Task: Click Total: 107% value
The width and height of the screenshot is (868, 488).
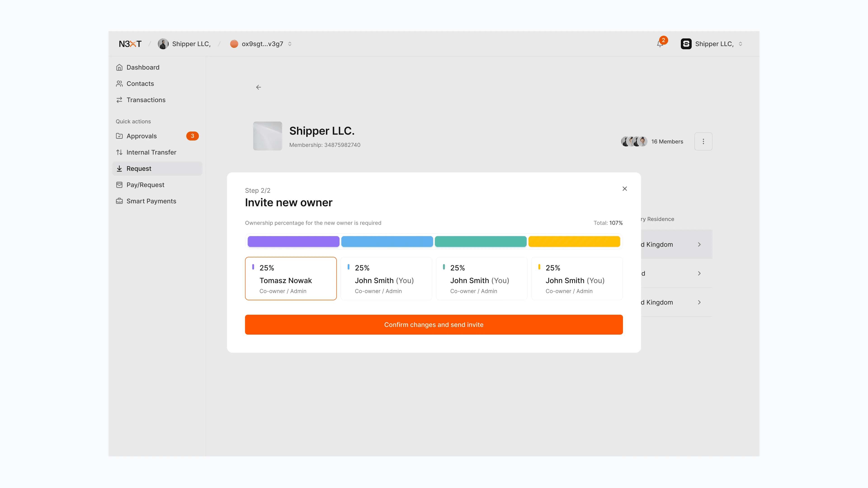Action: coord(608,223)
